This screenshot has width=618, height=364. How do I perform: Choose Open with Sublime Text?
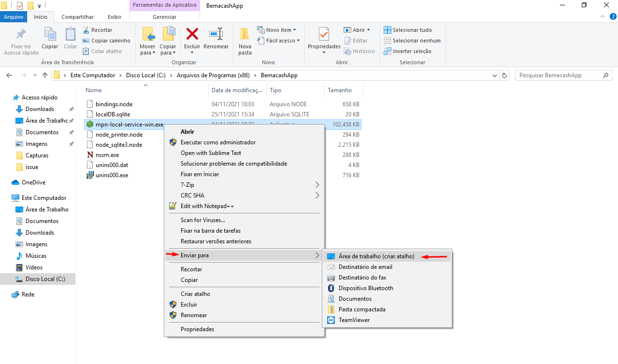[x=244, y=153]
